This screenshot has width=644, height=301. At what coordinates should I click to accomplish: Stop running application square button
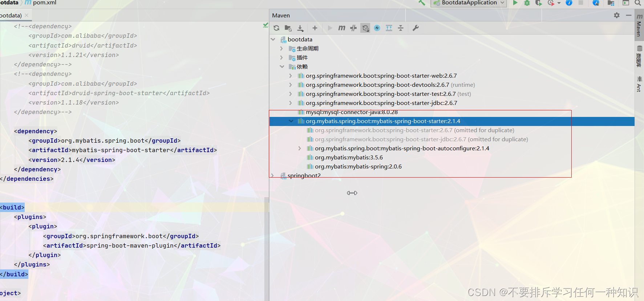pyautogui.click(x=581, y=3)
